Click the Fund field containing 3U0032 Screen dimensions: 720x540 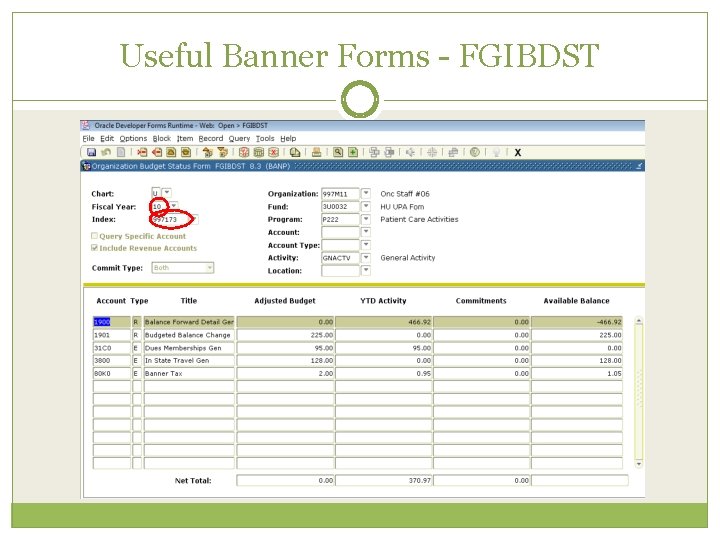point(340,207)
